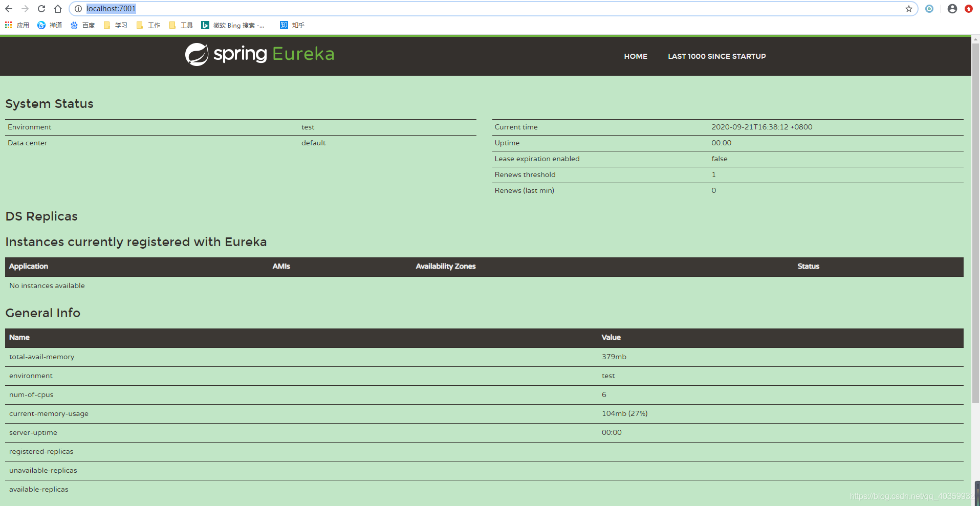Select the Renews (last min) value 0

(713, 190)
